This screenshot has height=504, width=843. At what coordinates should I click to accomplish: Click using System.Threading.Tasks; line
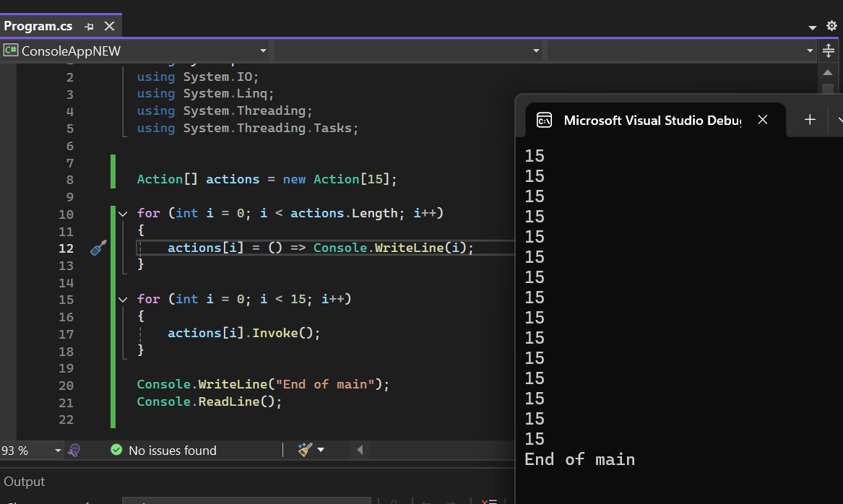tap(248, 129)
